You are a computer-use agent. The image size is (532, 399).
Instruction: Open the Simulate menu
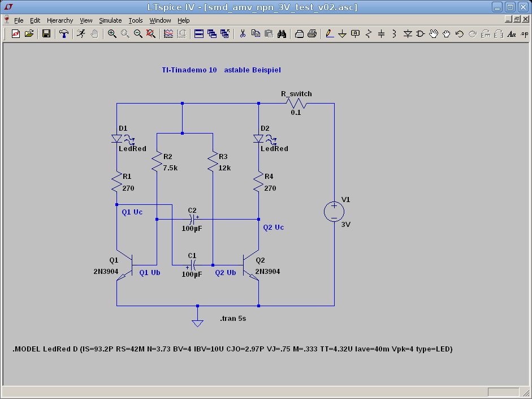coord(110,20)
